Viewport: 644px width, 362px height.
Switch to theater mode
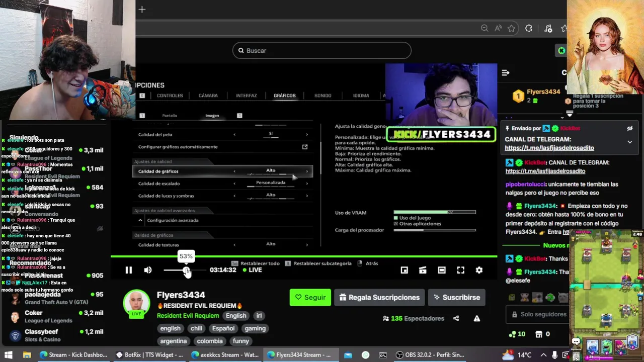(442, 270)
